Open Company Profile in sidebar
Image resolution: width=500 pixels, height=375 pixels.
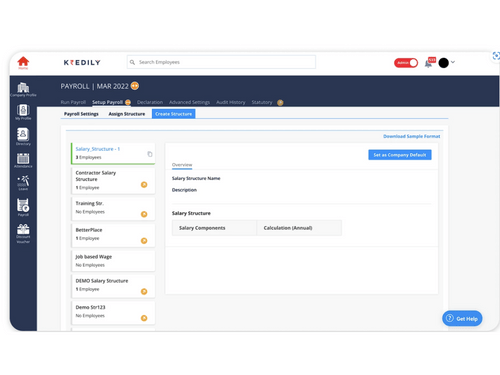tap(23, 89)
